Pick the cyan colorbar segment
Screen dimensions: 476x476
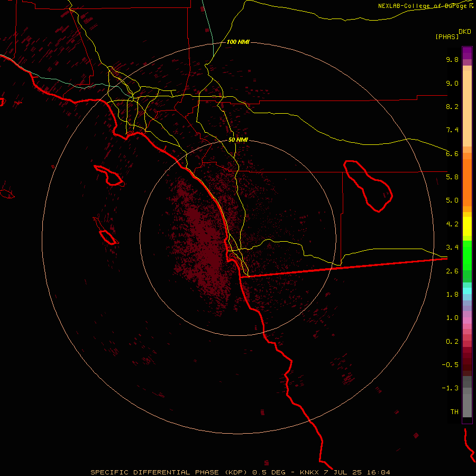click(467, 290)
